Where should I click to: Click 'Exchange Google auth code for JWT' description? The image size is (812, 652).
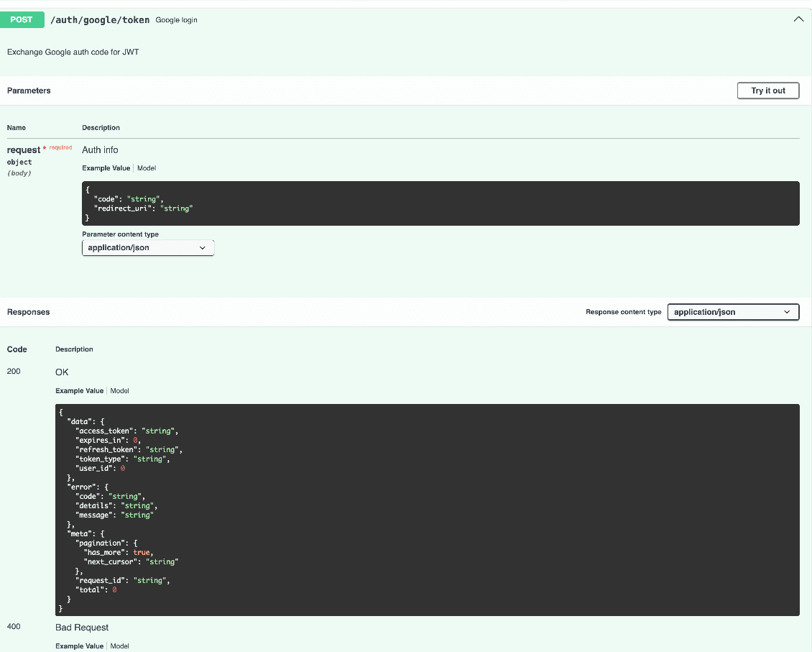[73, 52]
